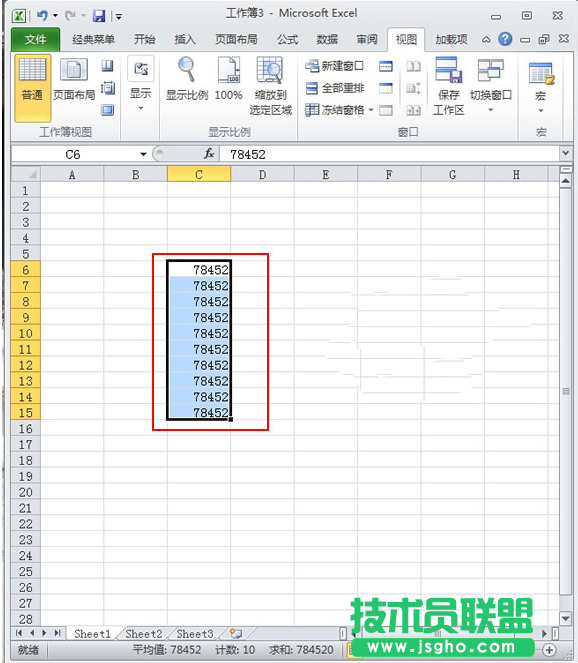Switch to the 加载项 (Add-ins) tab
The height and width of the screenshot is (663, 578).
pos(452,39)
